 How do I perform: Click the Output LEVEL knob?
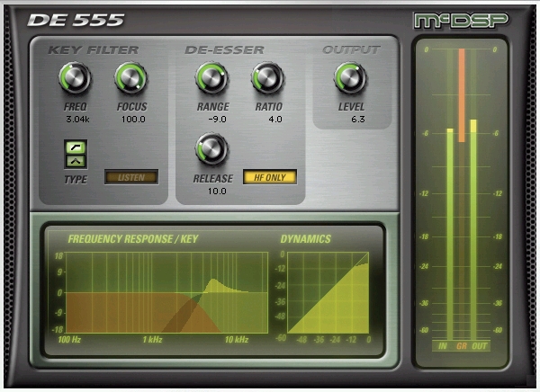pos(350,78)
